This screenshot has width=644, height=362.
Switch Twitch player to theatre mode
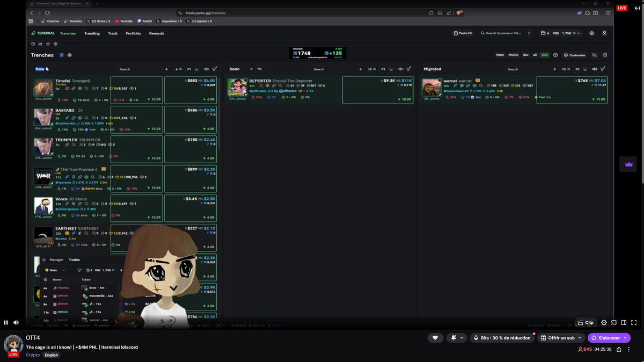(x=624, y=322)
